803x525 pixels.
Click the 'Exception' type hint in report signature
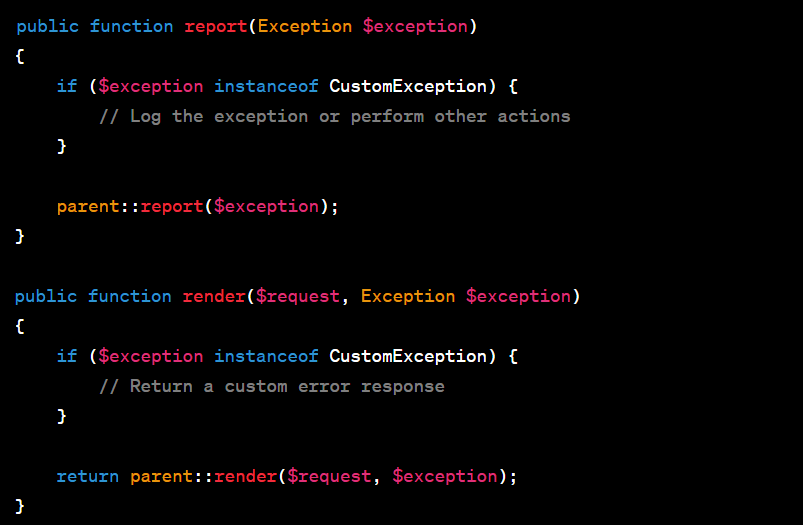305,27
